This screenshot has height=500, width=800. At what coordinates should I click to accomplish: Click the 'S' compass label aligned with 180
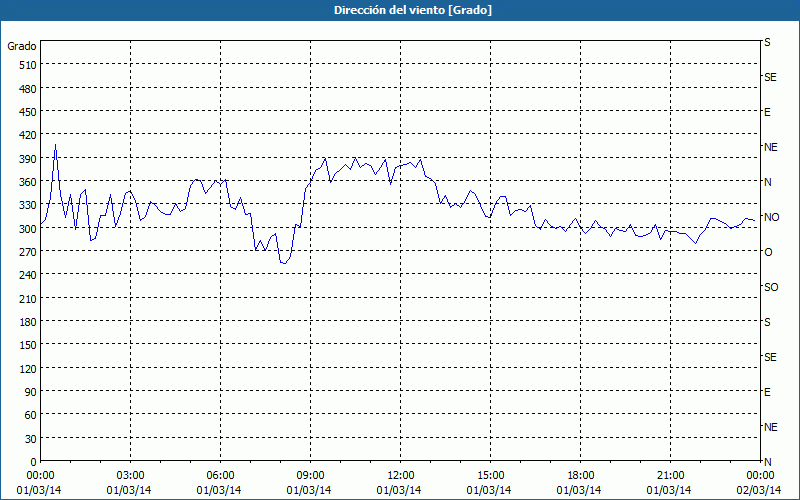coord(767,322)
